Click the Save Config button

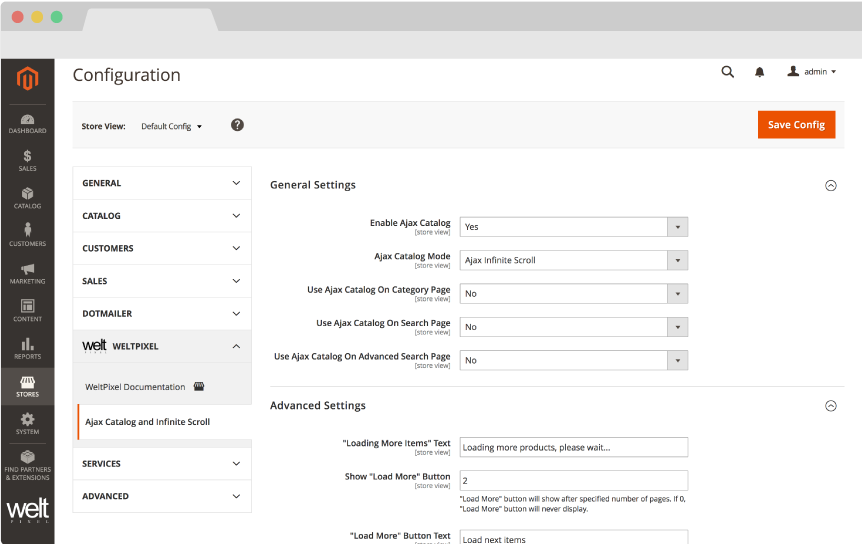coord(796,125)
